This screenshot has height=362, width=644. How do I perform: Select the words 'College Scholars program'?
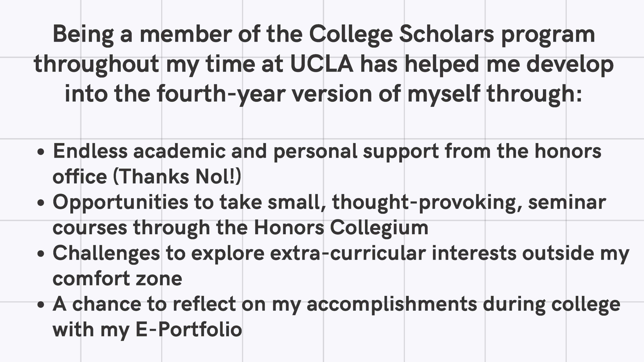452,35
